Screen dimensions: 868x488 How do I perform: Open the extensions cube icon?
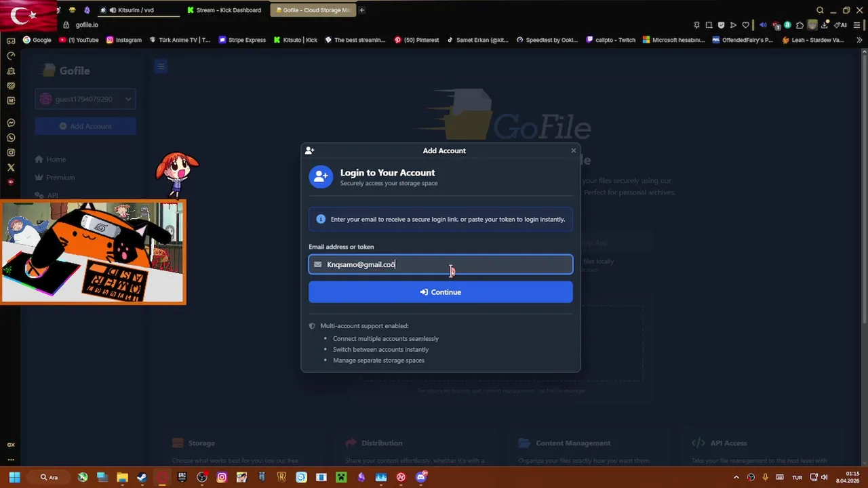(800, 25)
